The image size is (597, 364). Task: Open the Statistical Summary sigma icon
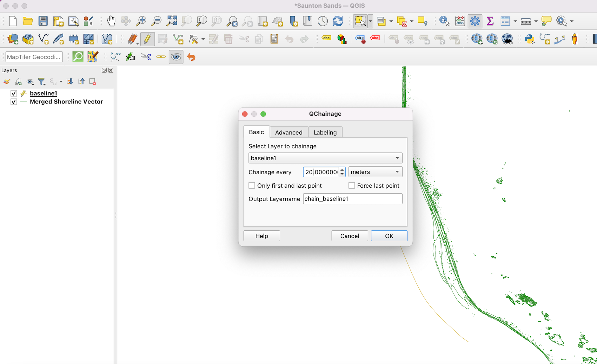point(490,21)
